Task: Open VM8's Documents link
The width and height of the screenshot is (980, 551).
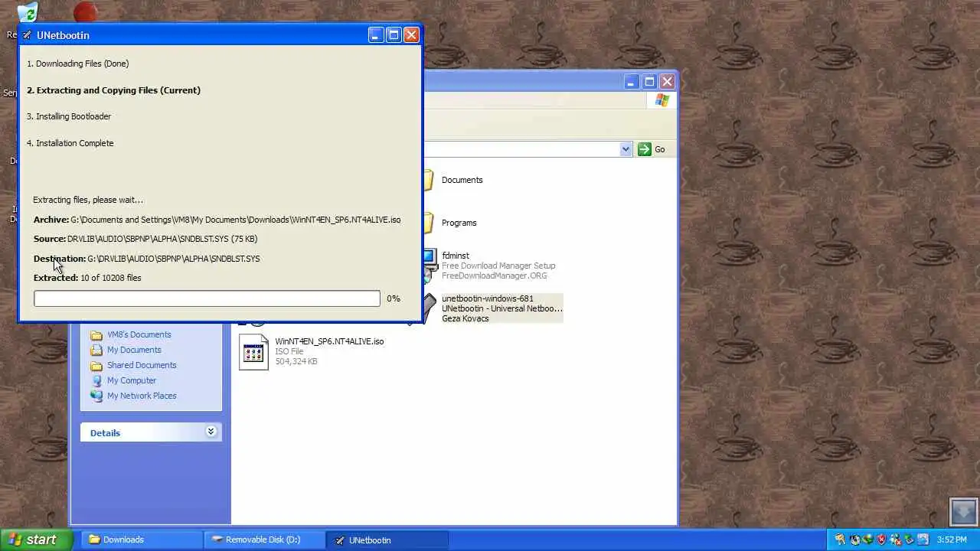Action: 139,334
